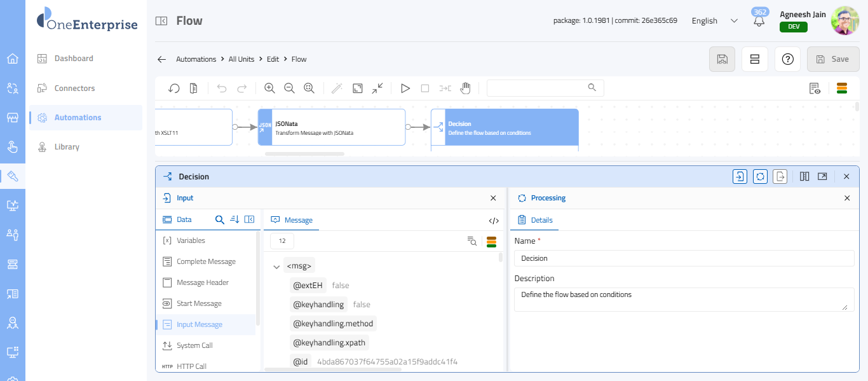This screenshot has width=868, height=381.
Task: Collapse the <msg> tree node
Action: click(276, 267)
